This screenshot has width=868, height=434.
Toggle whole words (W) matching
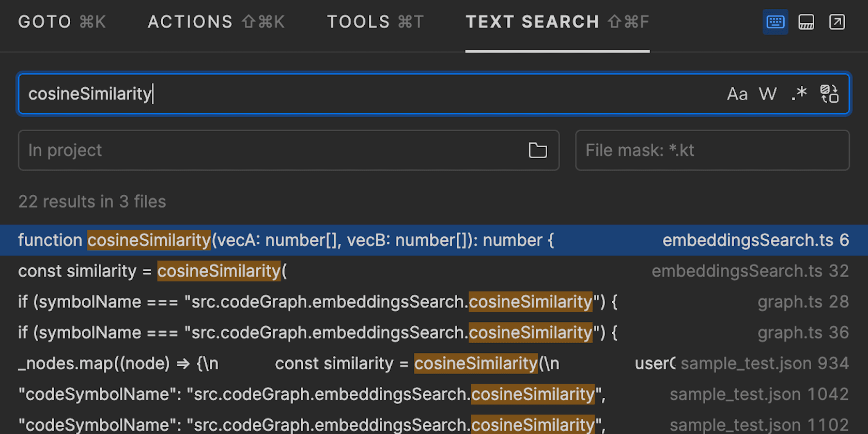(767, 94)
